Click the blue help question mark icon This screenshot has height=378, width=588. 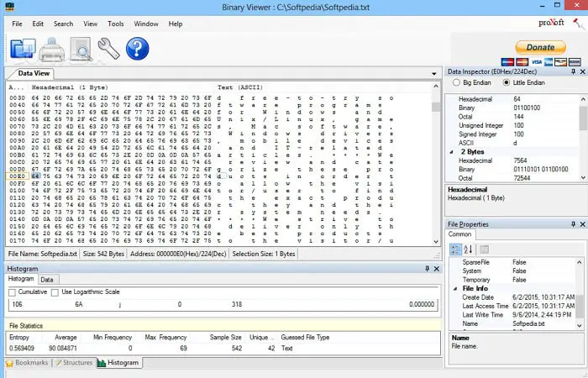tap(137, 49)
